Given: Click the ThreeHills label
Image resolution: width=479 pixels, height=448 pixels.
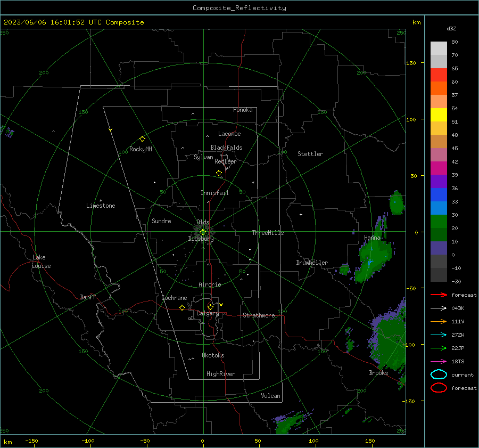Looking at the screenshot, I should (268, 233).
